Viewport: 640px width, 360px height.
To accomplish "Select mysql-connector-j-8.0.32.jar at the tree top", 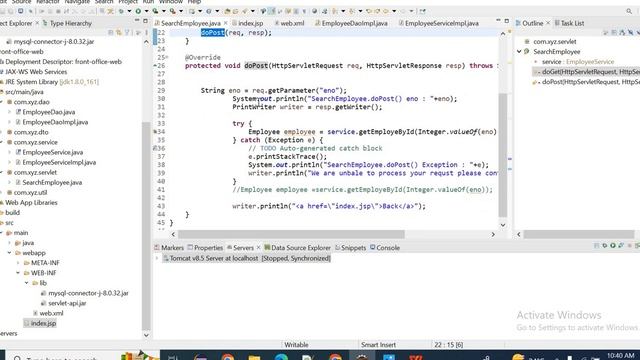I will point(54,42).
